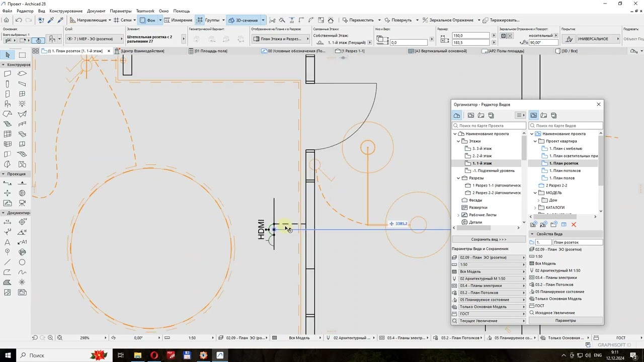
Task: Click Тиражировать multiply command
Action: click(501, 20)
